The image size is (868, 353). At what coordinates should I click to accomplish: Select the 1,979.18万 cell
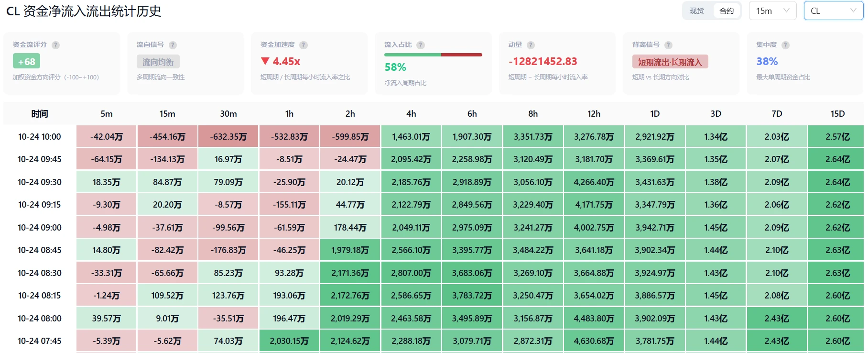coord(350,250)
